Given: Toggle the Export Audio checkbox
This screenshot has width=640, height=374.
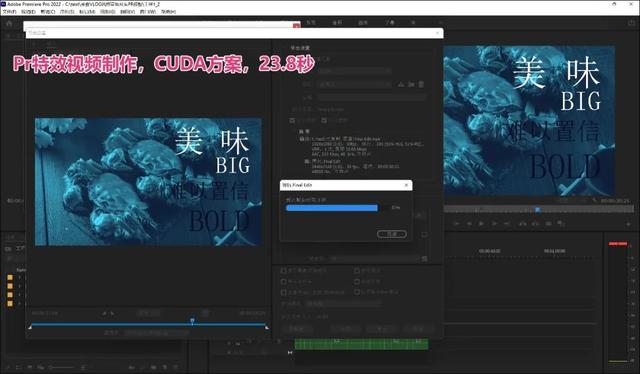Looking at the screenshot, I should 324,120.
